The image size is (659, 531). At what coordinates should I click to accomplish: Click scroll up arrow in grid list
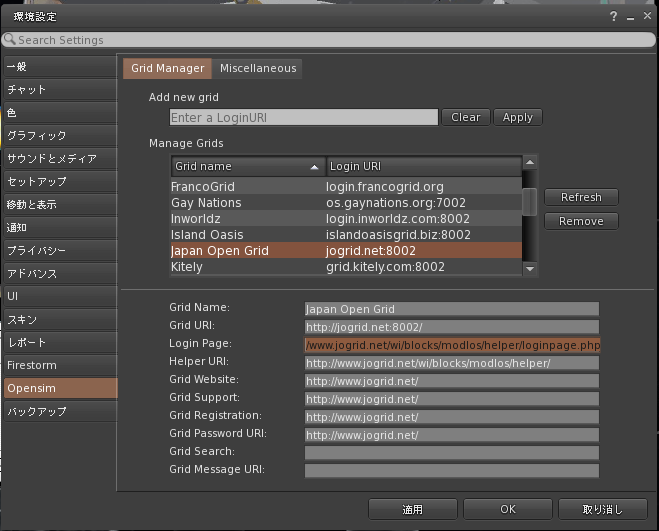(530, 162)
